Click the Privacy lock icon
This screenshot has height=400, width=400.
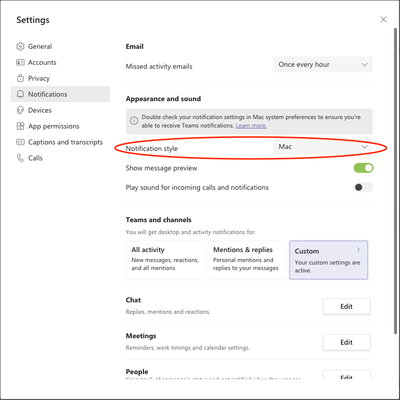[x=20, y=78]
